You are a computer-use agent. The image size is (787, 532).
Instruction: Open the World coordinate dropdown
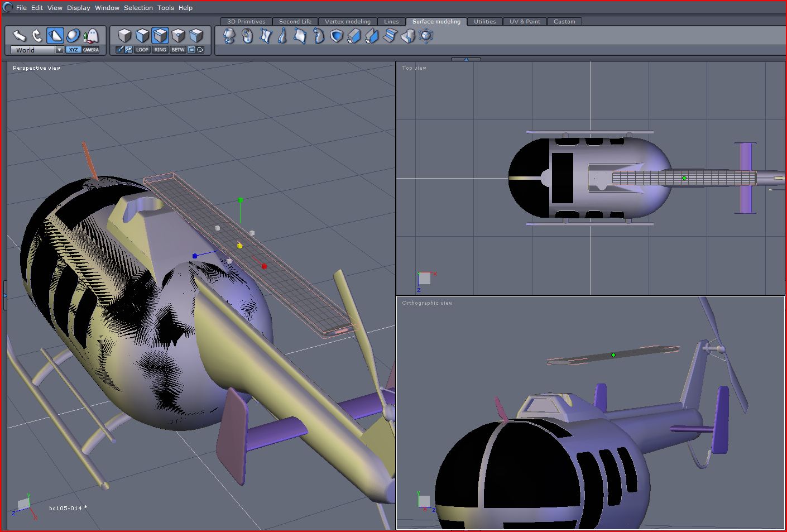37,50
